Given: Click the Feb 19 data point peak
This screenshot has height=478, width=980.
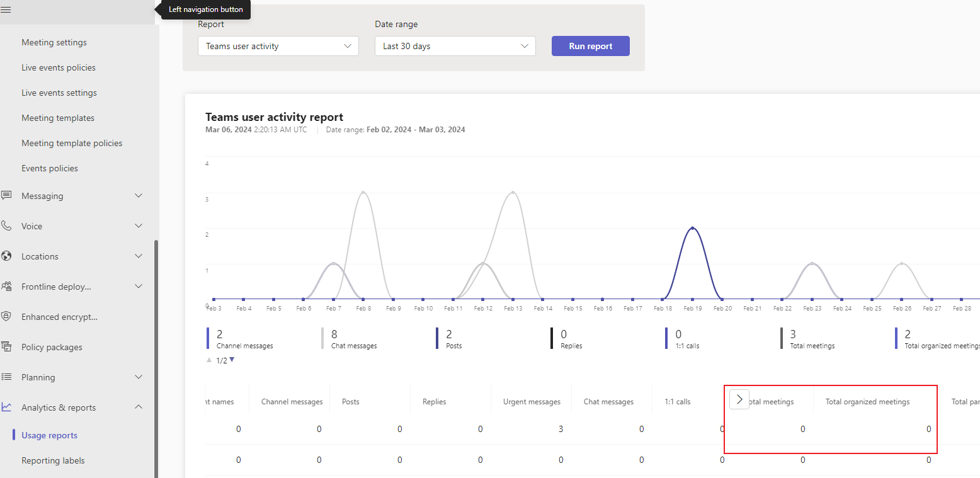Looking at the screenshot, I should pyautogui.click(x=692, y=228).
